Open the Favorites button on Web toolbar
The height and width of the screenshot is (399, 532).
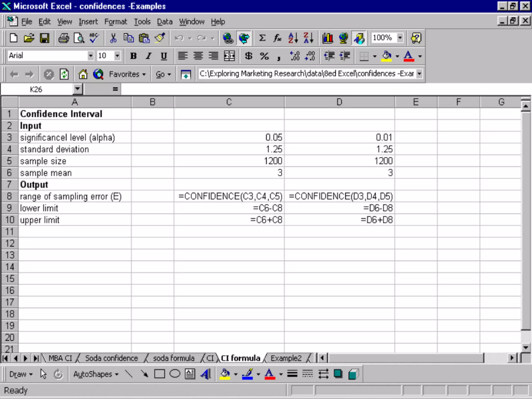127,74
